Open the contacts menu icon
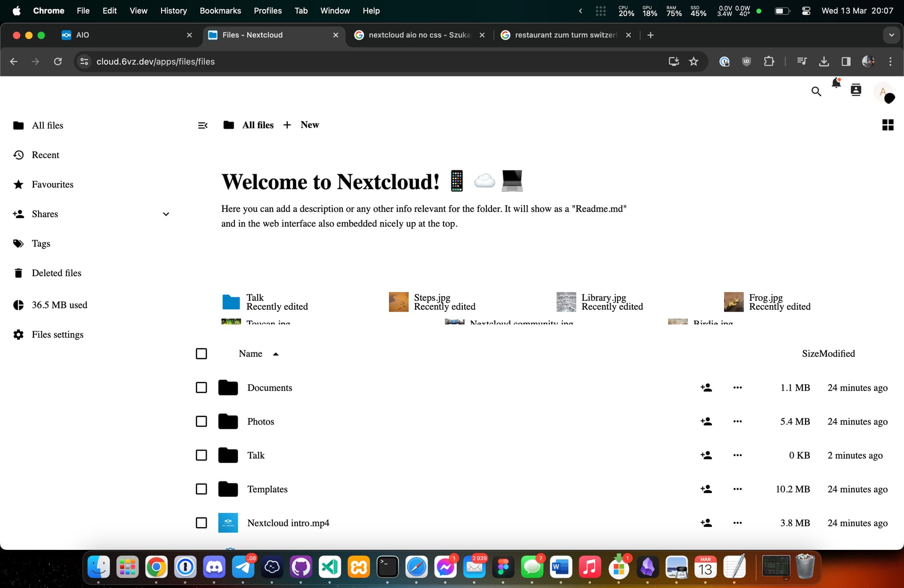904x588 pixels. tap(856, 90)
